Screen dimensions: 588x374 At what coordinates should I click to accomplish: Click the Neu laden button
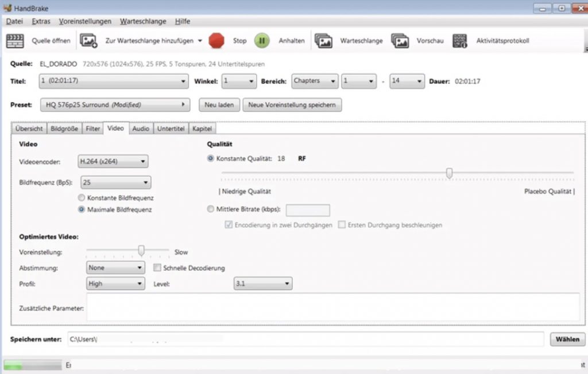coord(219,105)
